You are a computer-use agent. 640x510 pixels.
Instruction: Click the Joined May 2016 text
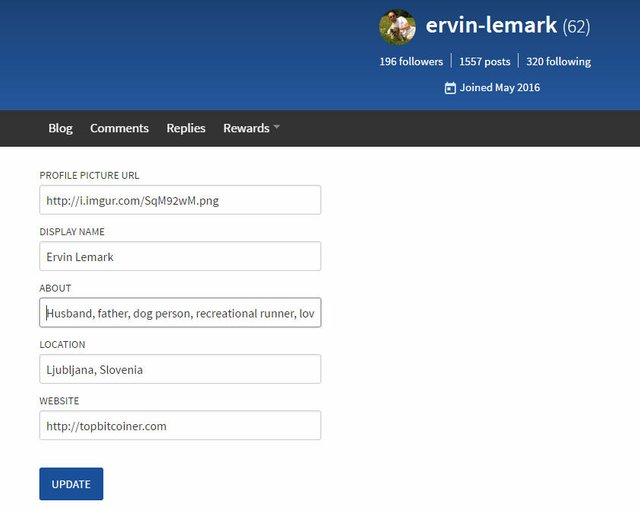click(x=500, y=88)
